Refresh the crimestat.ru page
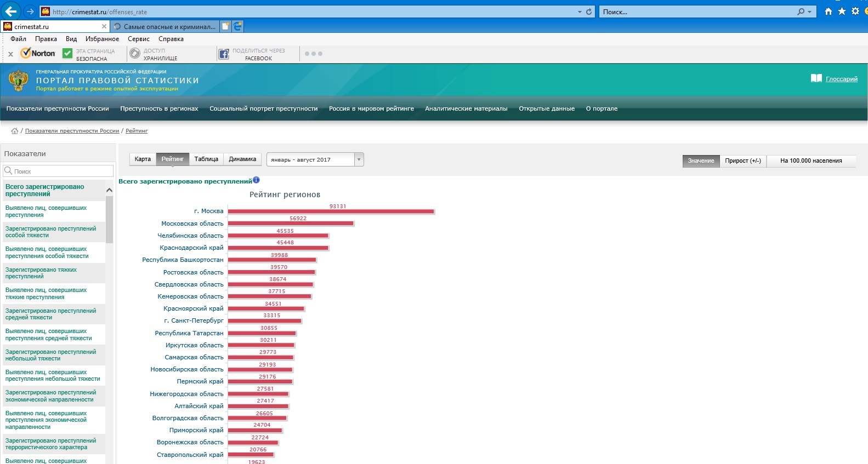The image size is (868, 464). tap(589, 12)
